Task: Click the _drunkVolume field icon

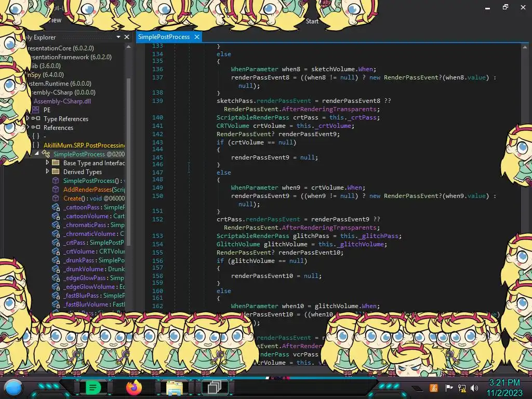Action: click(x=56, y=269)
